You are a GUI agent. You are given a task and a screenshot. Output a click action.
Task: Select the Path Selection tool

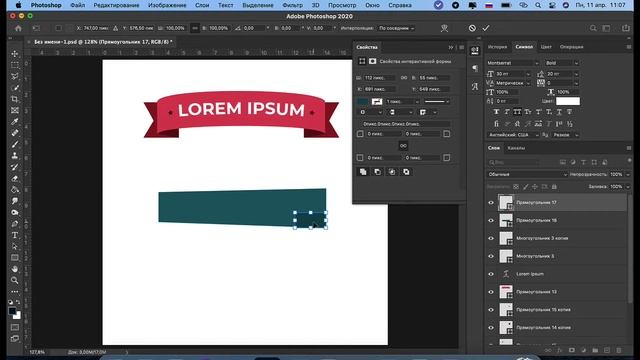tap(15, 247)
